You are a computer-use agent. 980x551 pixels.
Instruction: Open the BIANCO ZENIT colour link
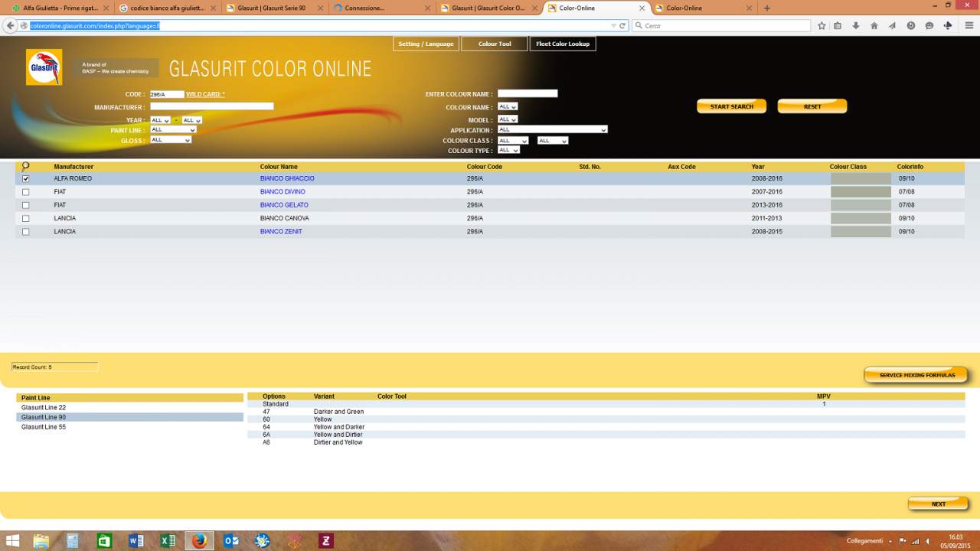pyautogui.click(x=281, y=232)
